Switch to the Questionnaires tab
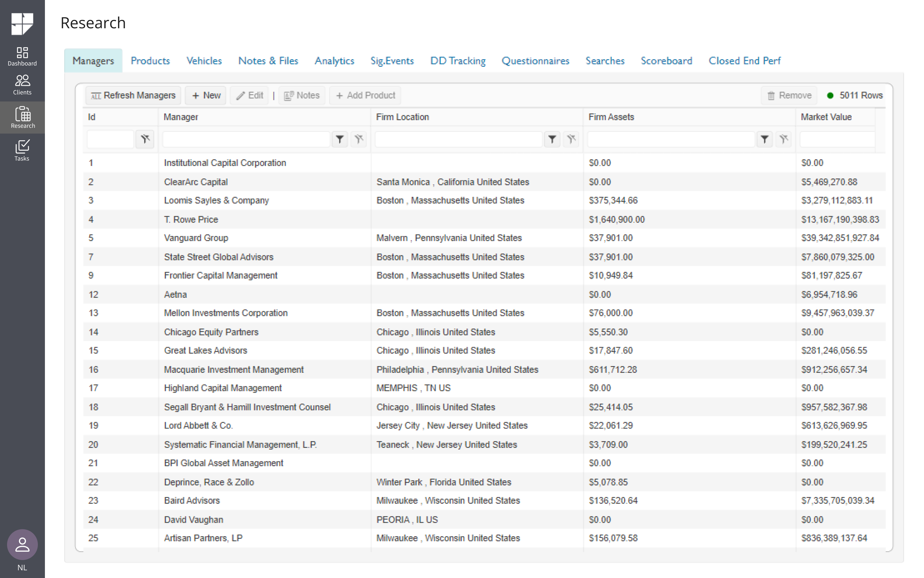924x578 pixels. point(536,60)
